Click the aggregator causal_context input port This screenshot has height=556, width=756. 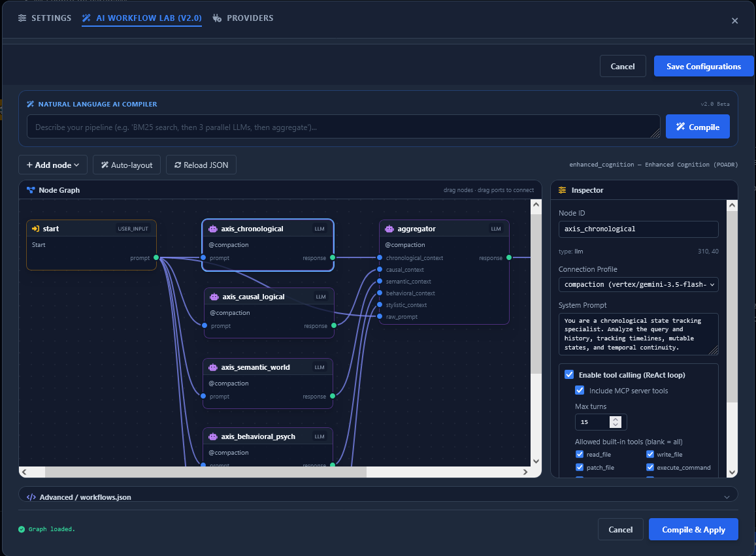click(380, 270)
